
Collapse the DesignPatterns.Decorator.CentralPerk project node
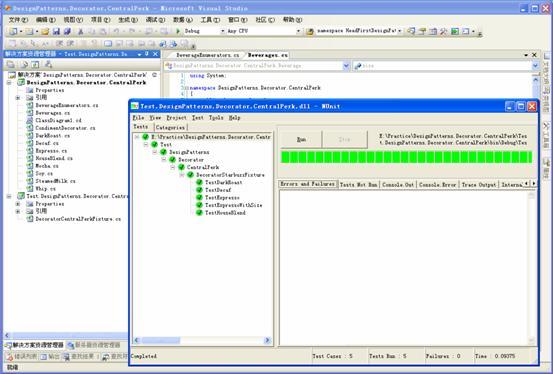point(9,83)
